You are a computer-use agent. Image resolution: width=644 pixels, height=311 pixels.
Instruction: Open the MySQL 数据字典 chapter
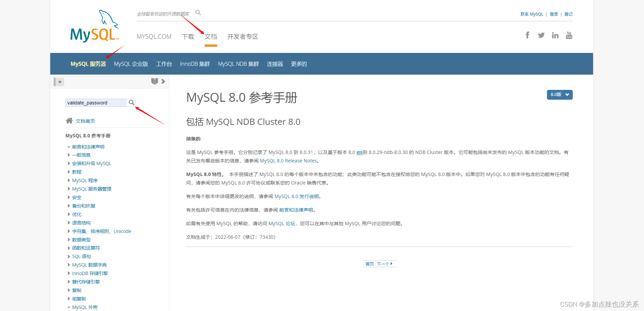coord(89,265)
